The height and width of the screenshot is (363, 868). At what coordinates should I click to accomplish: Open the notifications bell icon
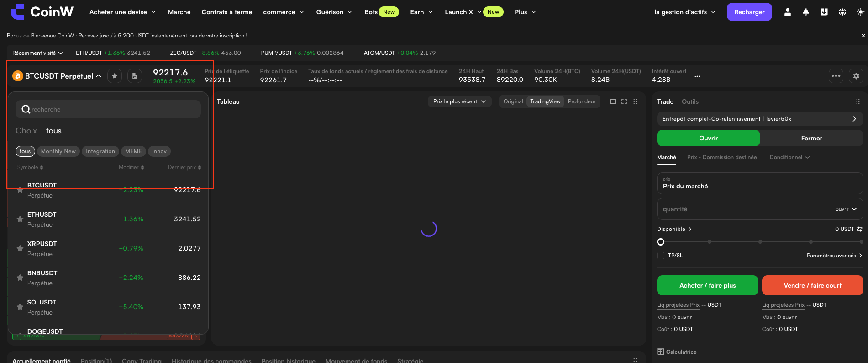pos(806,12)
